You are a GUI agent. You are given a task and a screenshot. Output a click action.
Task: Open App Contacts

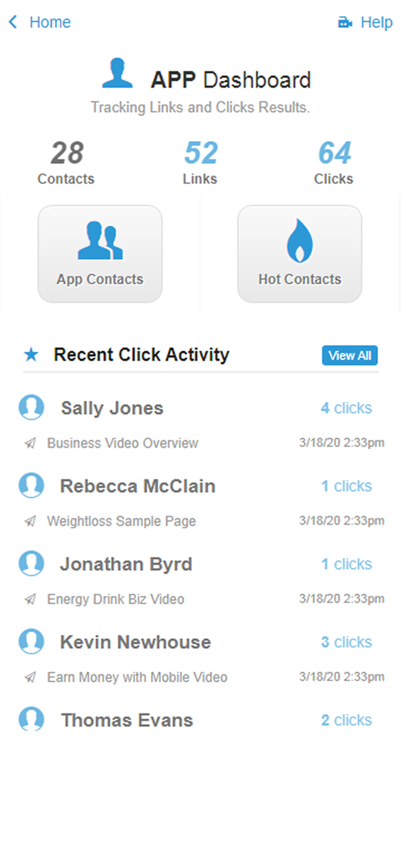click(99, 252)
